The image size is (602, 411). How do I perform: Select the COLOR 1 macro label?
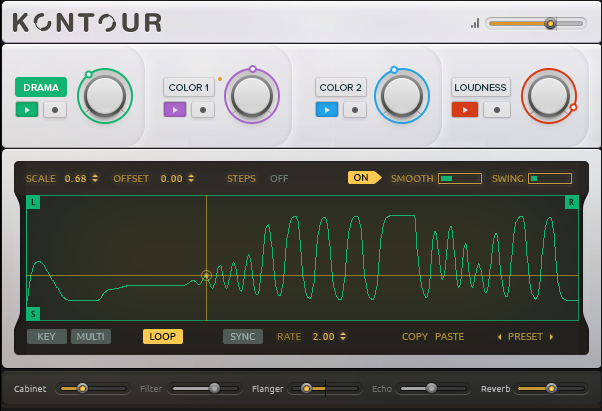pos(189,87)
